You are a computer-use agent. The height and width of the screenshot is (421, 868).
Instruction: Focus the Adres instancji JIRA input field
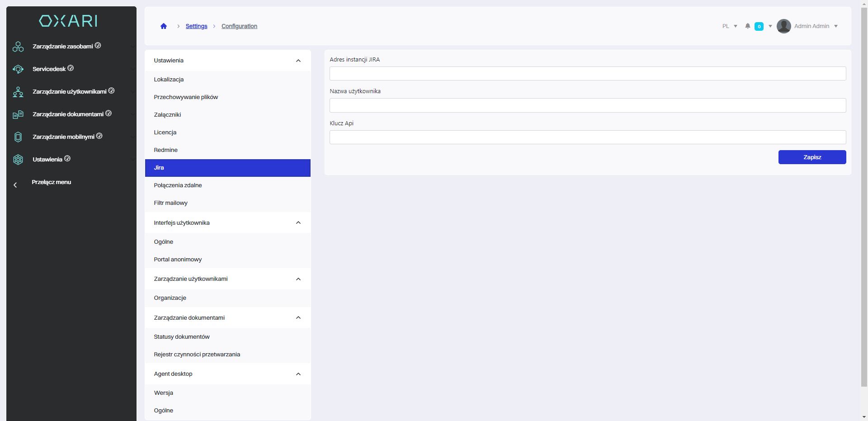click(588, 74)
